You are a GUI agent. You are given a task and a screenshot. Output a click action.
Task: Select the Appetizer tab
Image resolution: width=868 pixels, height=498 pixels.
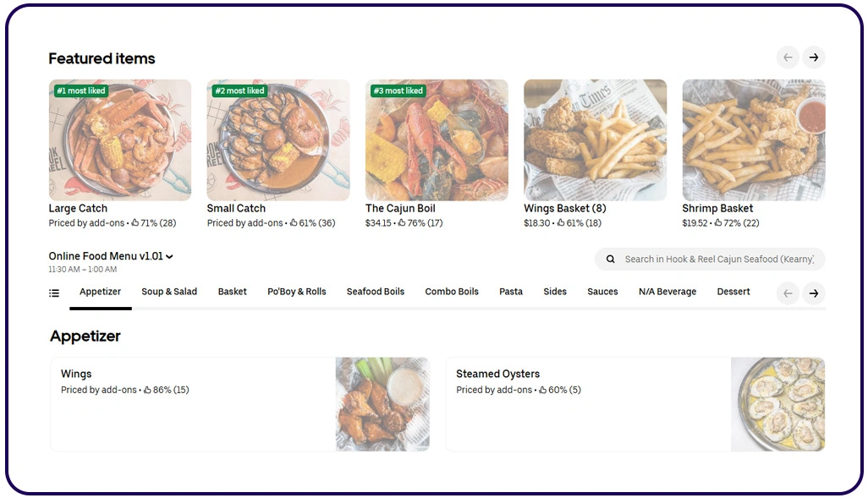click(100, 292)
